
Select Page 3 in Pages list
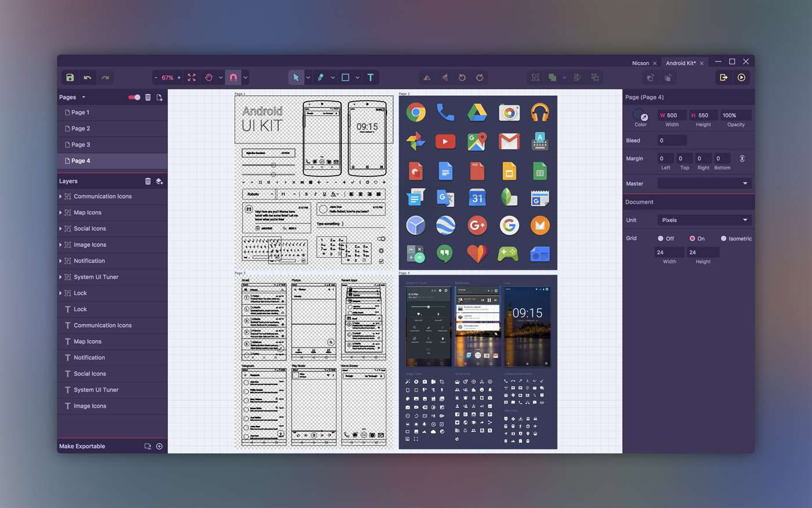[112, 145]
